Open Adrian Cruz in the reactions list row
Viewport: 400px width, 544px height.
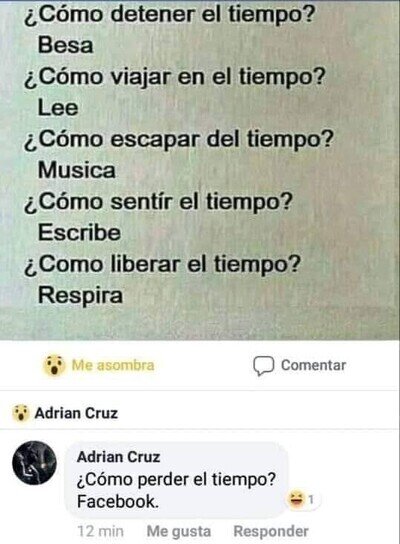click(x=76, y=413)
